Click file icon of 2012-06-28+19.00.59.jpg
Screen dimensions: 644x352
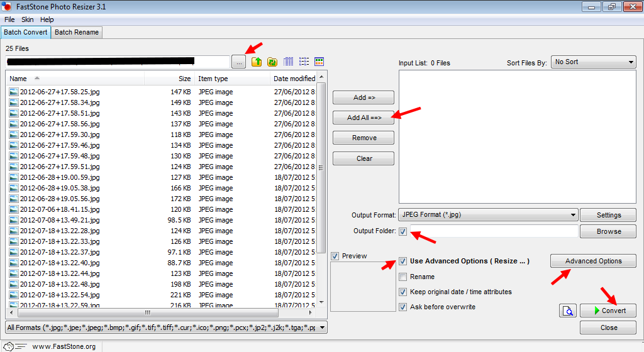(14, 177)
